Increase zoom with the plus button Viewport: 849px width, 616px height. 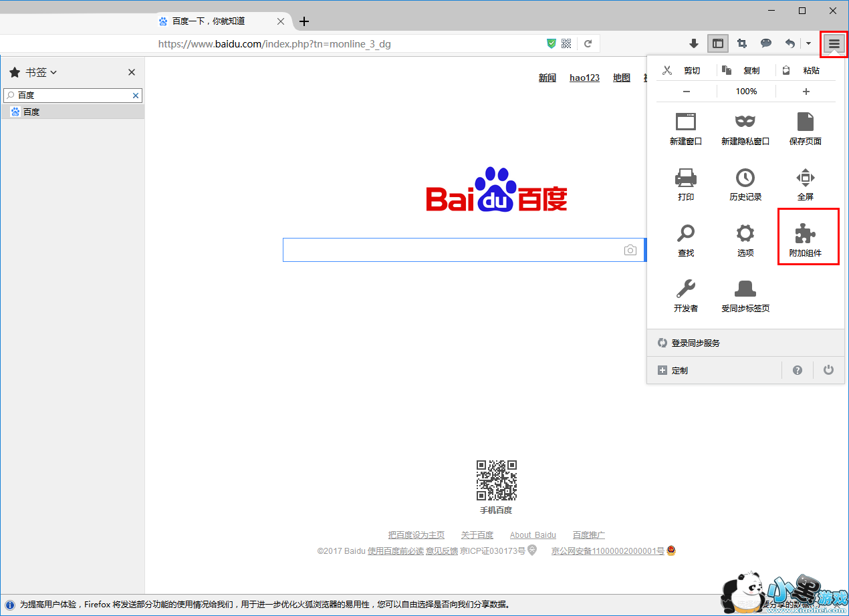pyautogui.click(x=806, y=92)
